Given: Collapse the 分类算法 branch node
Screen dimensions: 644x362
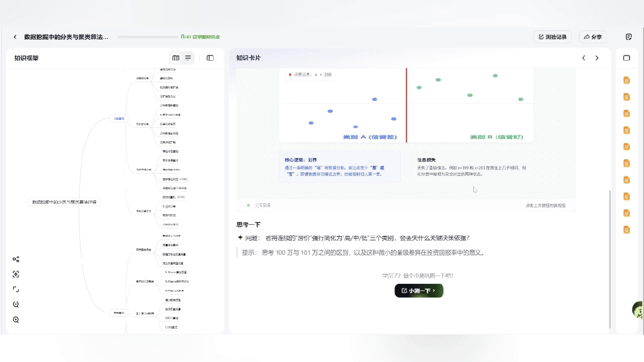Looking at the screenshot, I should 119,119.
